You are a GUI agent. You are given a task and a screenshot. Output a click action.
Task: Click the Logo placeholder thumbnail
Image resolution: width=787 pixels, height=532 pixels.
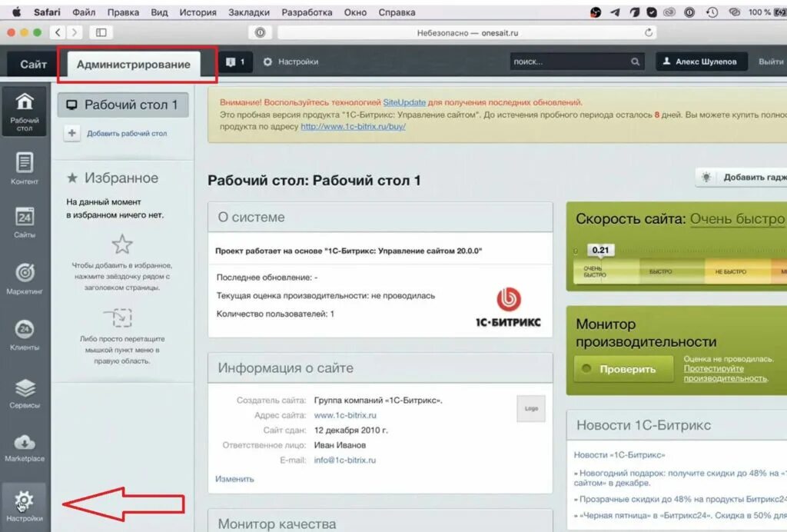point(531,408)
